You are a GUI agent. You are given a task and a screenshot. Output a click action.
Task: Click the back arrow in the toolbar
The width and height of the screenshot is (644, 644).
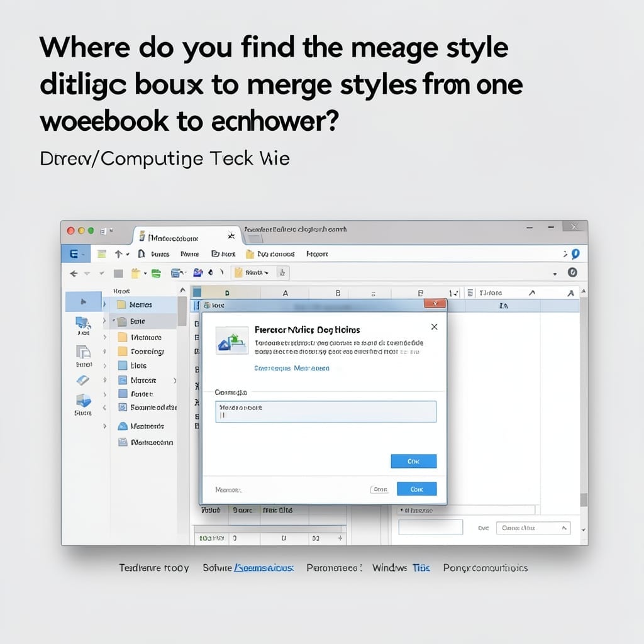click(x=74, y=273)
